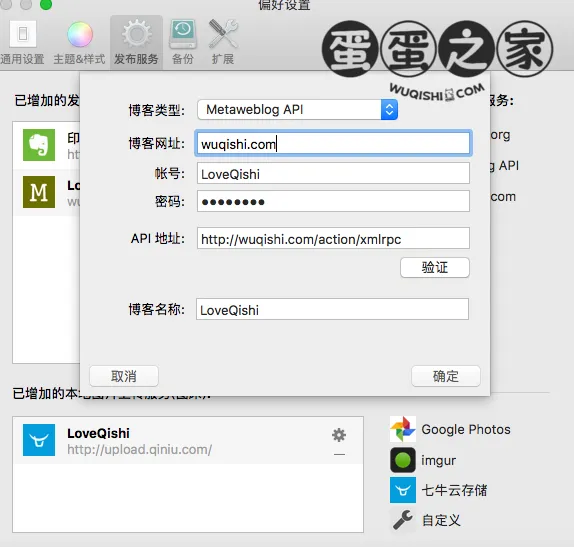Switch to the 主题&样式 theme tab

click(x=79, y=42)
